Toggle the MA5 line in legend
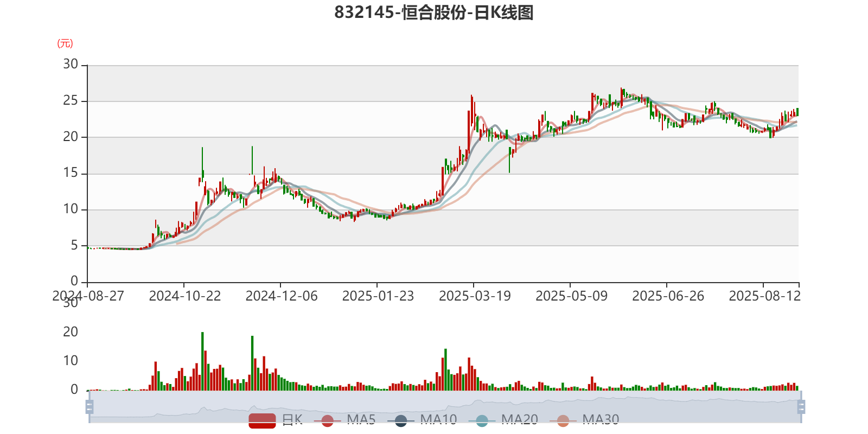This screenshot has height=434, width=868. point(344,420)
